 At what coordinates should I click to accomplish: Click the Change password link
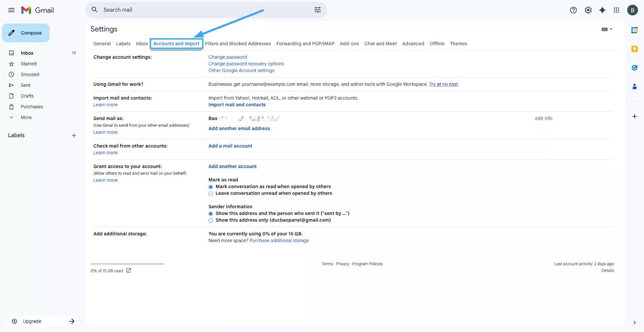tap(227, 57)
